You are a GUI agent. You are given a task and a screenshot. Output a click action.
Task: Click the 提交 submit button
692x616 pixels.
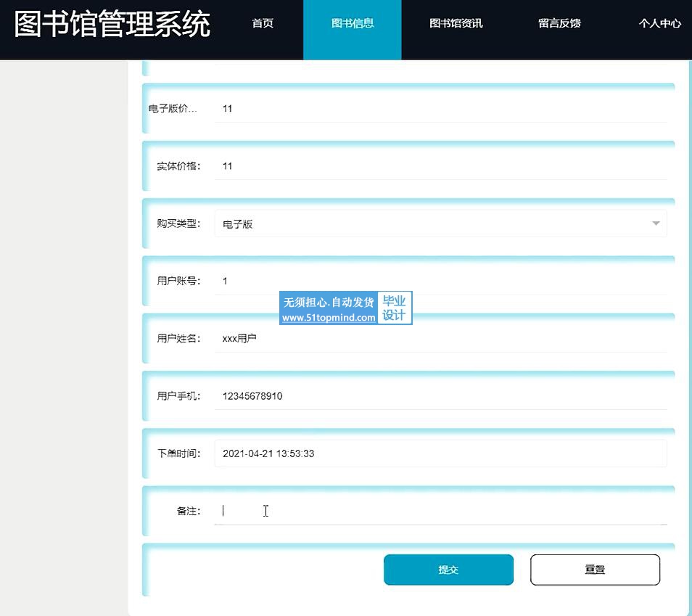[x=448, y=570]
